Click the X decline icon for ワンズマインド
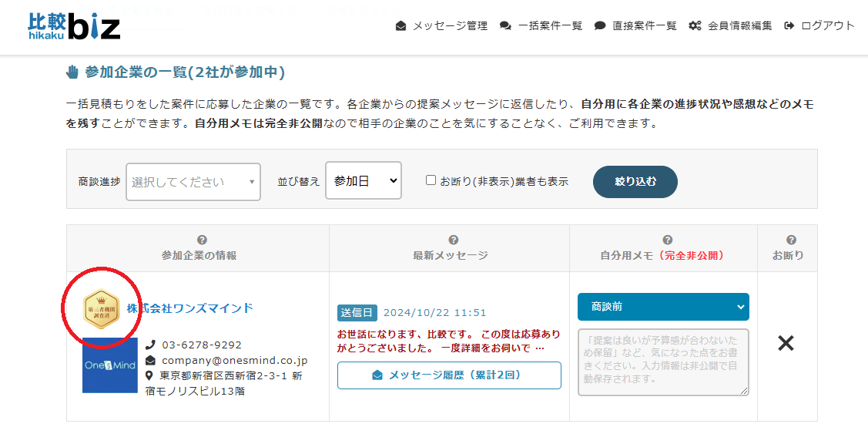868x434 pixels. pyautogui.click(x=785, y=344)
